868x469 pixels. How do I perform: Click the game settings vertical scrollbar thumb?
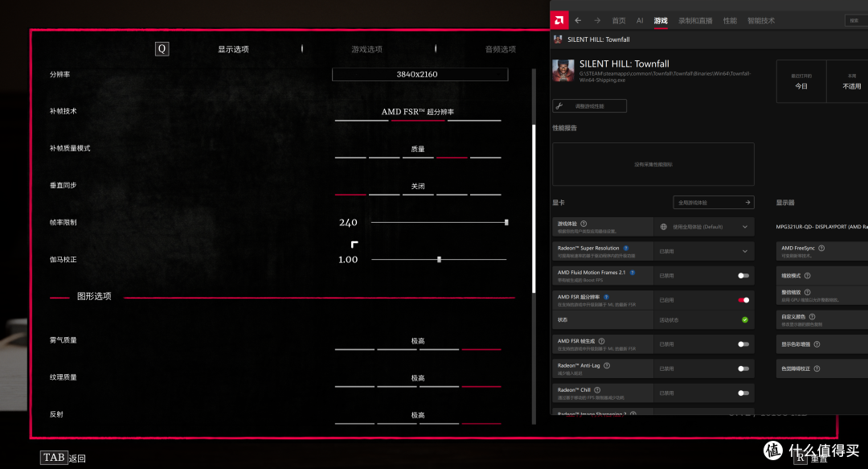[534, 208]
